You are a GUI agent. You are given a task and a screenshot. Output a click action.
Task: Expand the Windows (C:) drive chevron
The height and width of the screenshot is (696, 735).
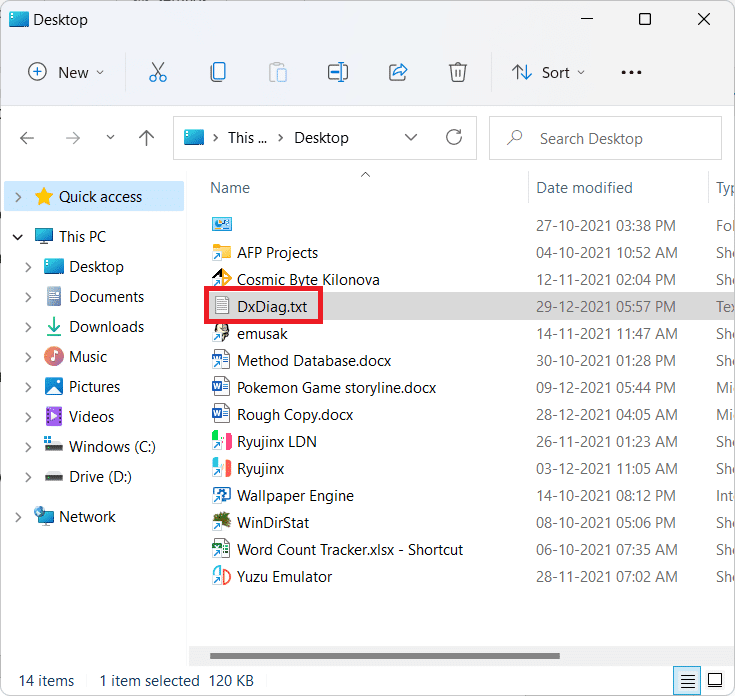(x=29, y=447)
